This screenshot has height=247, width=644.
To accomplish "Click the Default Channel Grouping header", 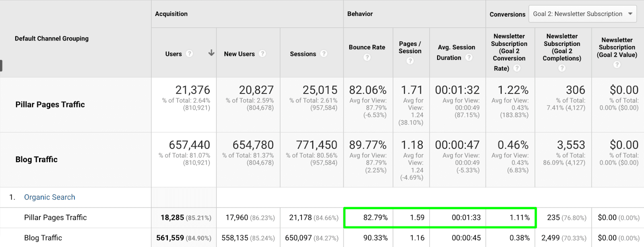I will pos(52,39).
